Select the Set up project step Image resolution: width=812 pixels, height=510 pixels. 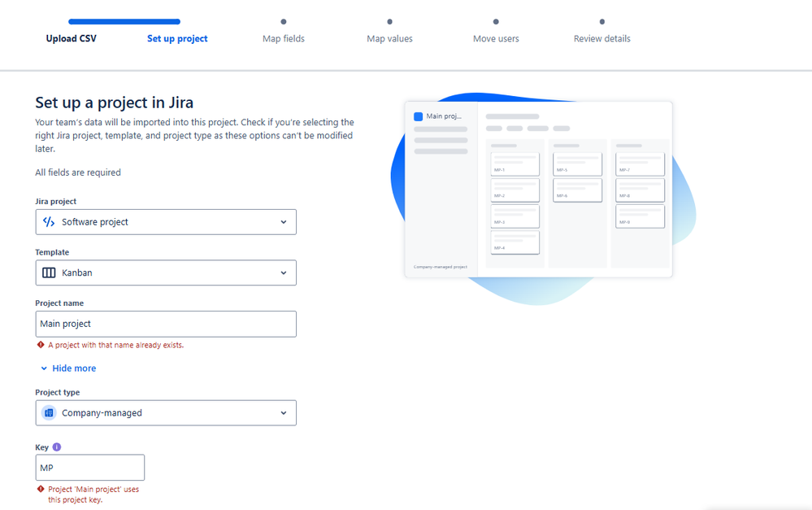[177, 38]
